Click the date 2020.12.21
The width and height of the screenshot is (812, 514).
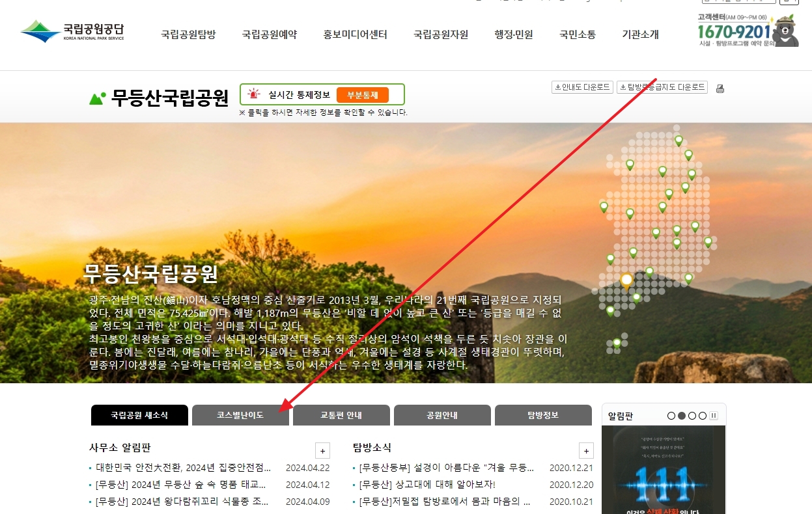point(572,467)
